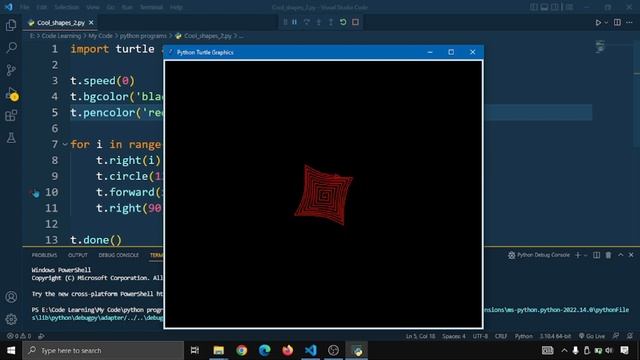Open the Source Control view

(11, 70)
